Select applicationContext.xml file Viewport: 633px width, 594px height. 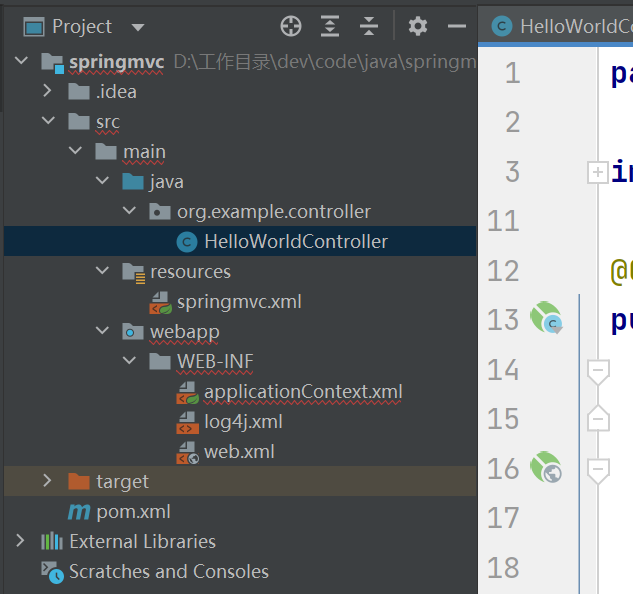point(303,392)
